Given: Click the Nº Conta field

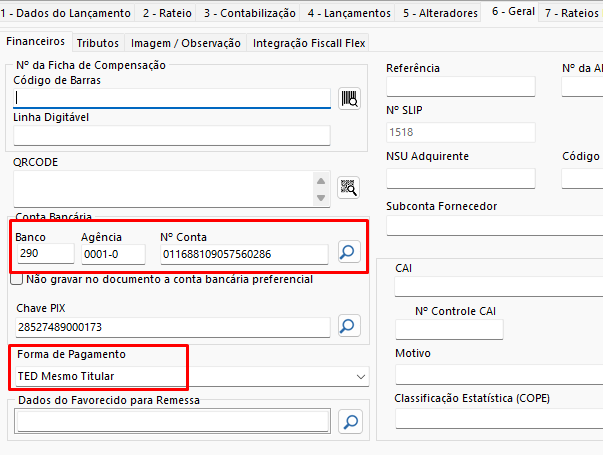Looking at the screenshot, I should tap(243, 254).
